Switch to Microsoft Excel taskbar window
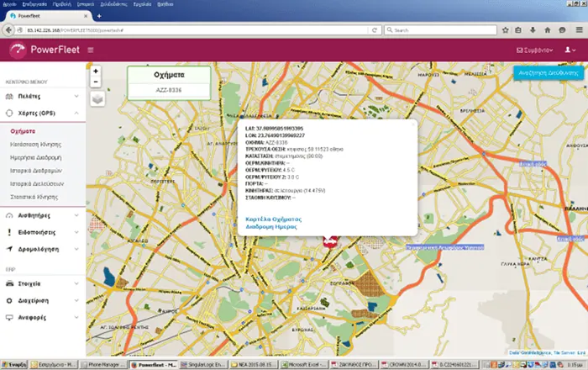The width and height of the screenshot is (588, 370). tap(304, 364)
